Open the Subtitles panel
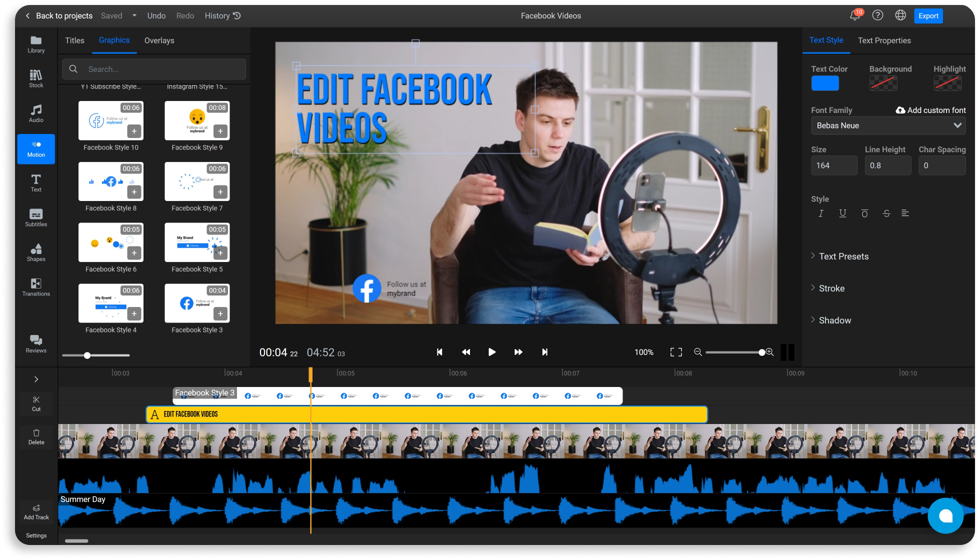 (36, 218)
